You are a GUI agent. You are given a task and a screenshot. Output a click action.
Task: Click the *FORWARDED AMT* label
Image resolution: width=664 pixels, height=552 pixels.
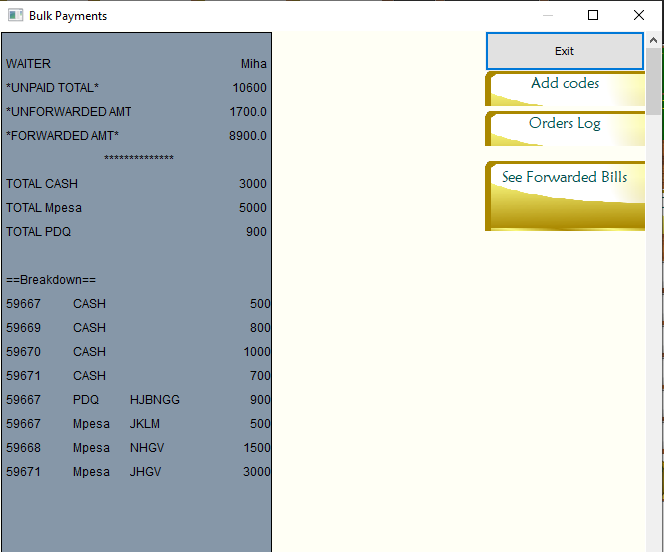[62, 136]
